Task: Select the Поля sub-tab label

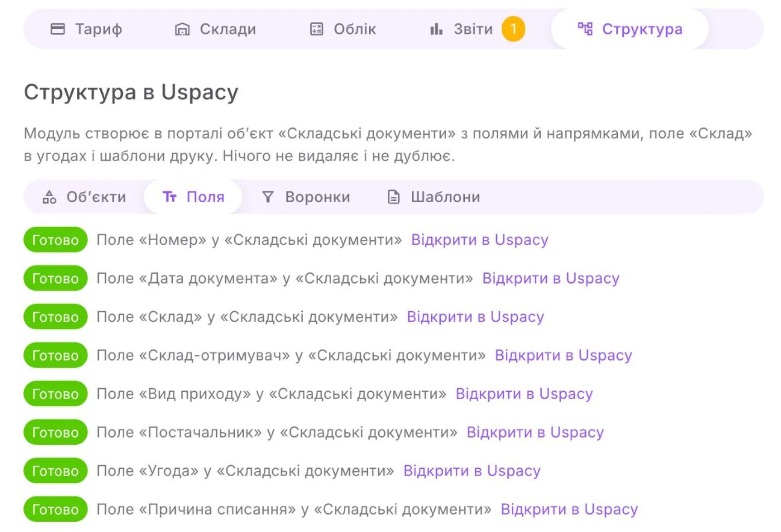Action: click(205, 197)
